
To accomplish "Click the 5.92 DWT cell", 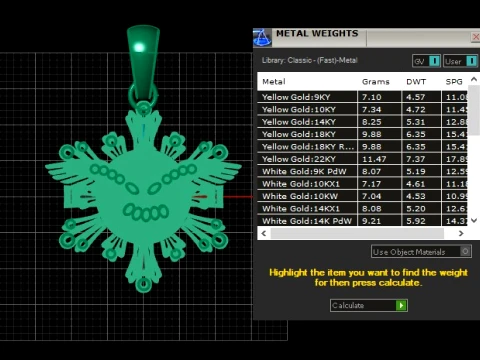I will (421, 220).
